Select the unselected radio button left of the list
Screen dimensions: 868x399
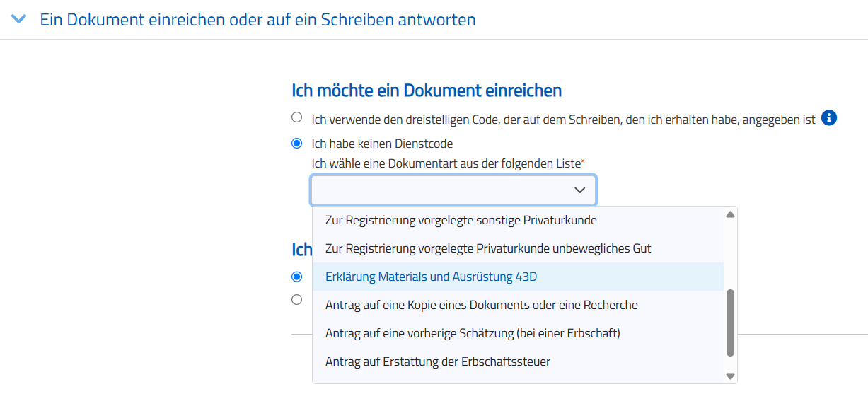click(297, 299)
